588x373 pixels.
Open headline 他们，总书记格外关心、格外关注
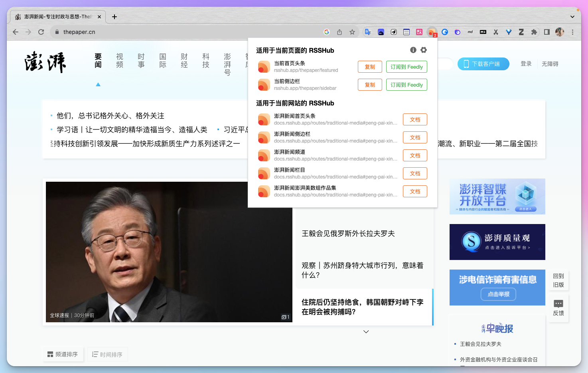(110, 116)
